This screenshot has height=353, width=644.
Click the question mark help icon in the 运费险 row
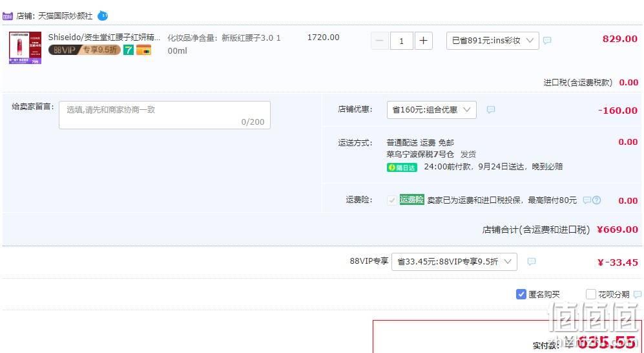tap(596, 200)
